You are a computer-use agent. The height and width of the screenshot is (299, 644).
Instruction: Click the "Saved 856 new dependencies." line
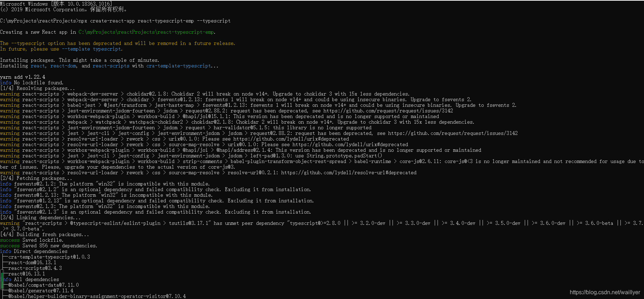coord(60,246)
